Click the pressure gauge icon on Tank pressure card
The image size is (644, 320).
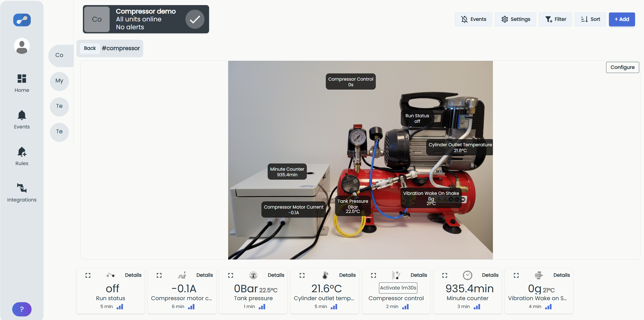point(253,275)
